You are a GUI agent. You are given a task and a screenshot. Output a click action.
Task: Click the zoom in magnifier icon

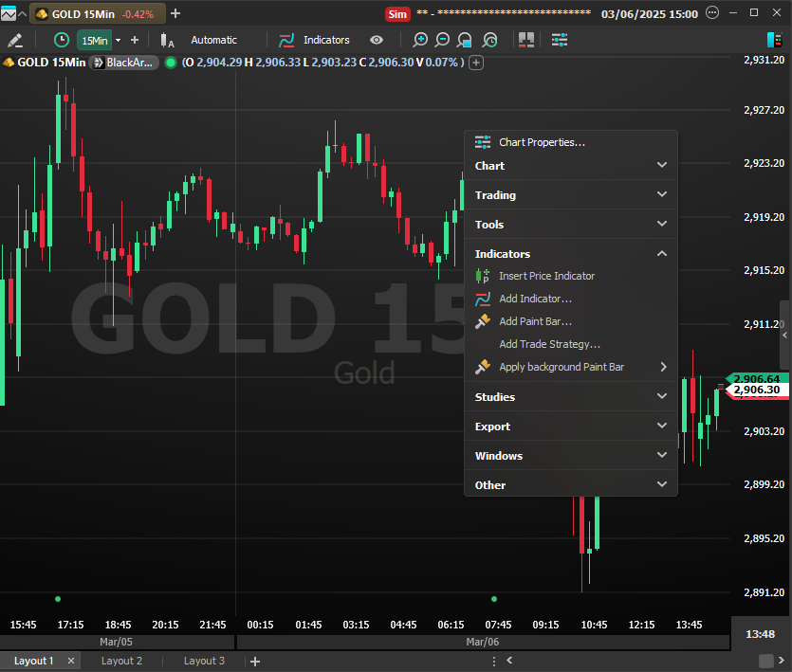(x=420, y=40)
